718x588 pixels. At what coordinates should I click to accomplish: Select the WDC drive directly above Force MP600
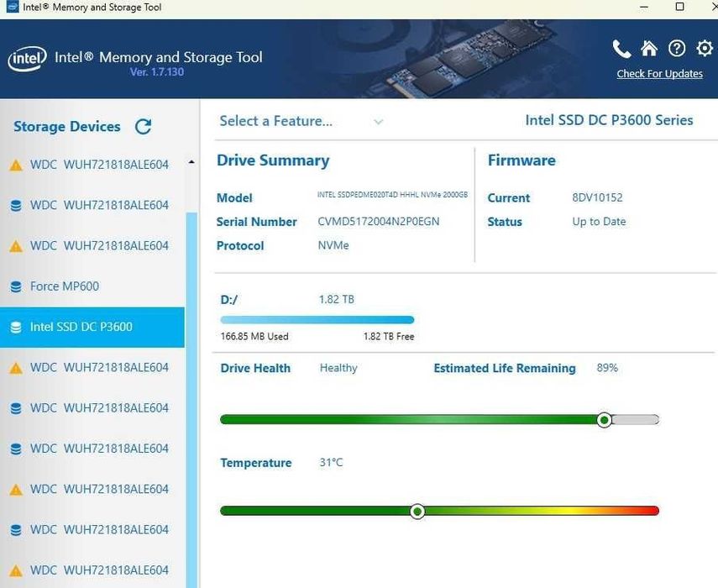pyautogui.click(x=92, y=246)
